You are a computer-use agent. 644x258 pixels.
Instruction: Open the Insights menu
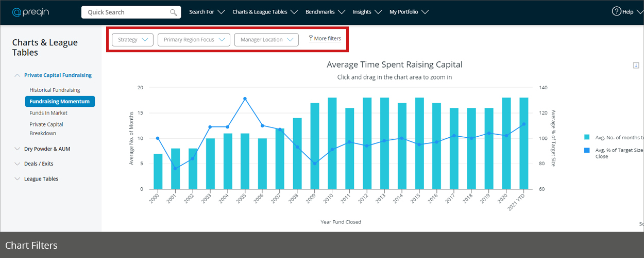pyautogui.click(x=367, y=12)
